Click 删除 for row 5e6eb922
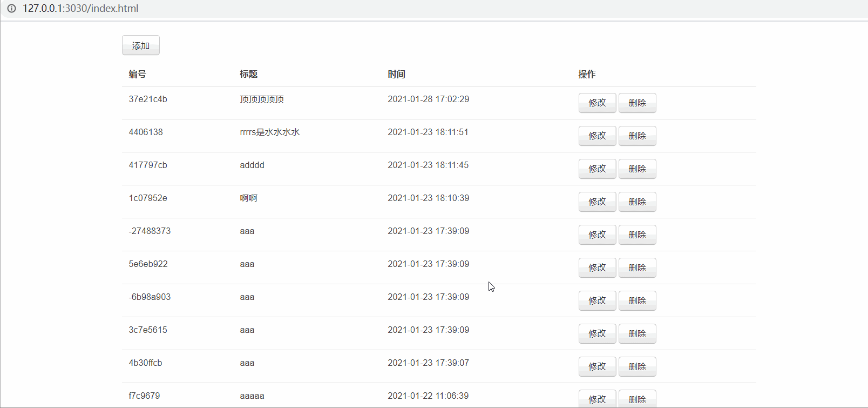The width and height of the screenshot is (868, 408). pos(638,267)
